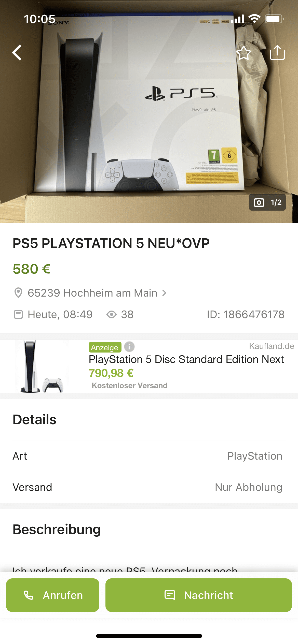
Task: Tap the location pin icon
Action: [18, 293]
